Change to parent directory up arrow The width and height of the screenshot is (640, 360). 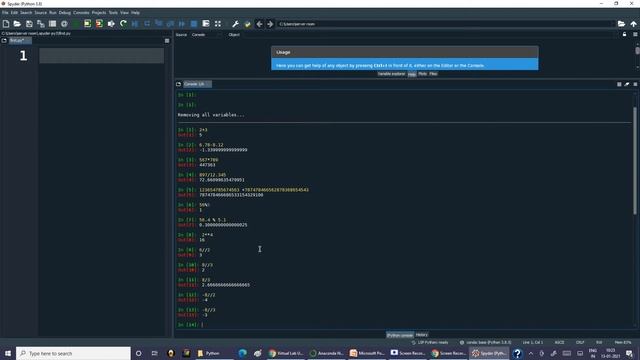point(633,24)
